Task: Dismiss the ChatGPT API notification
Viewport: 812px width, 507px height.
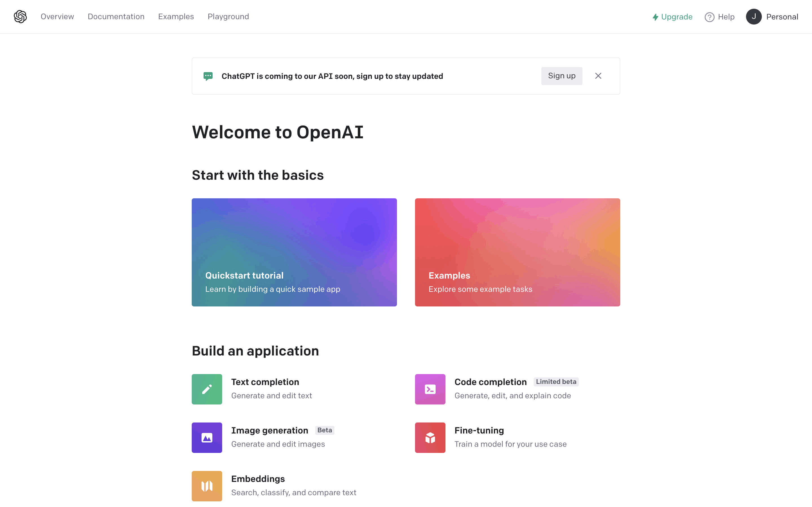Action: 598,76
